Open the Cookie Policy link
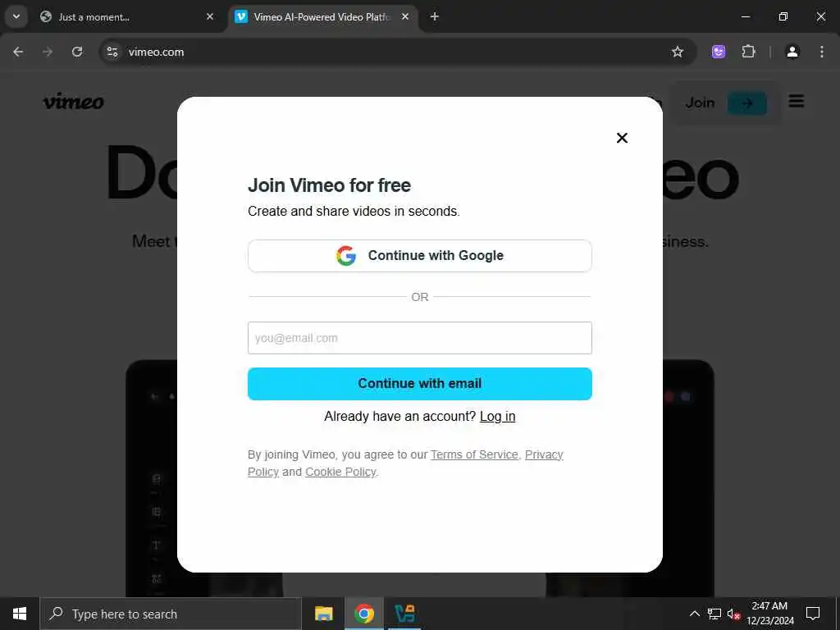840x630 pixels. tap(340, 472)
